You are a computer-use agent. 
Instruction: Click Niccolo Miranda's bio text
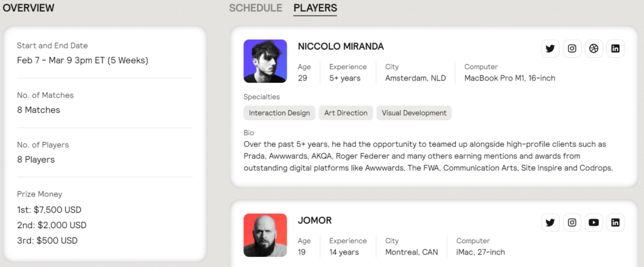click(x=428, y=156)
